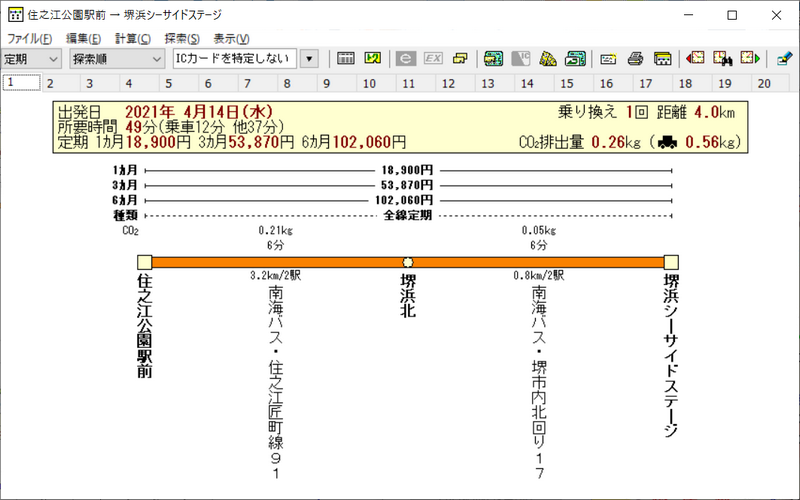Click the 0.8km/2駅 distance label

click(x=539, y=276)
